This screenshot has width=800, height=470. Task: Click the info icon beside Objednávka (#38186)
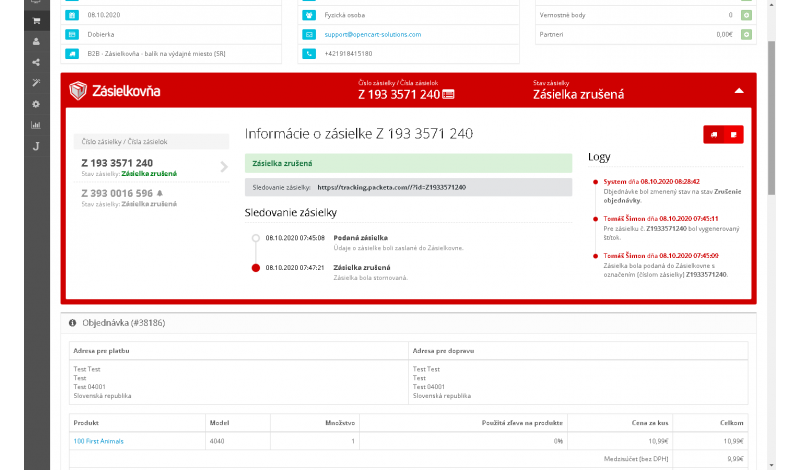click(72, 323)
